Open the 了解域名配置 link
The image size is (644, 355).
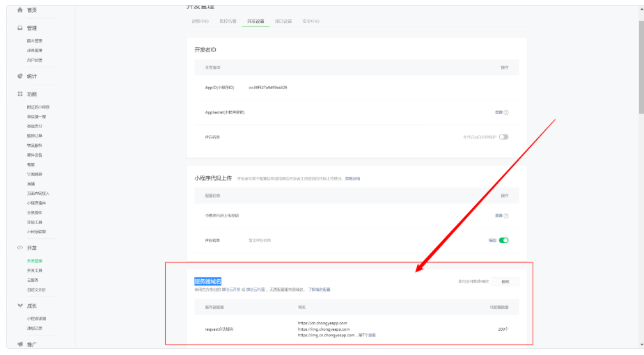point(319,290)
